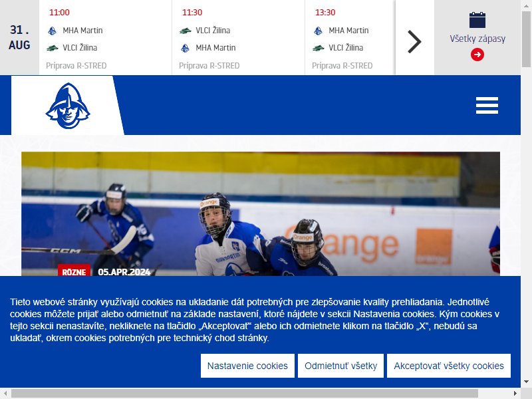Reject cookies with Odmietnuť všetky
532x399 pixels.
340,366
